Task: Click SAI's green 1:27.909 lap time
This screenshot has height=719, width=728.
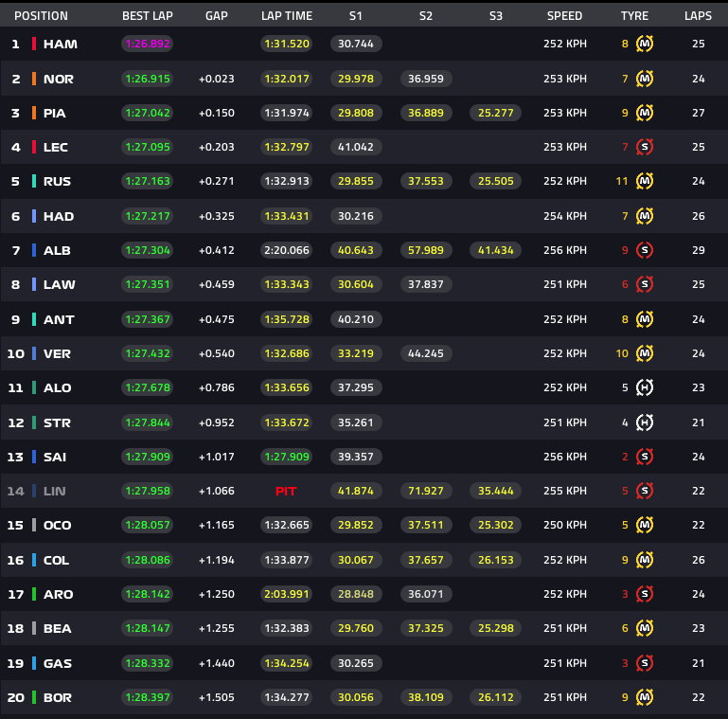Action: pyautogui.click(x=287, y=457)
